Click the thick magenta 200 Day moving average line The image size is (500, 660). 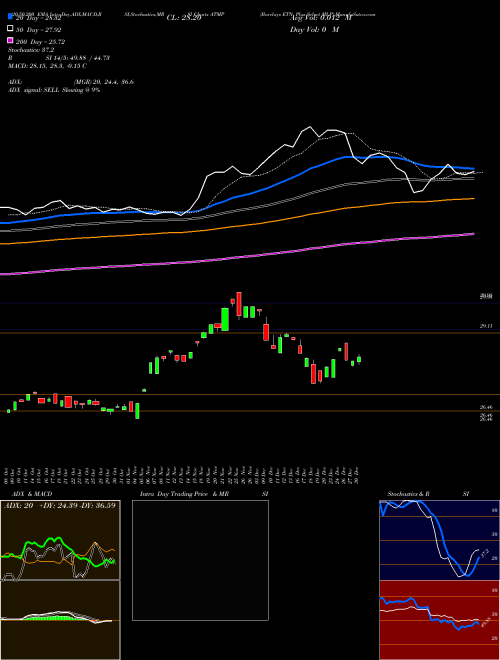tap(237, 258)
